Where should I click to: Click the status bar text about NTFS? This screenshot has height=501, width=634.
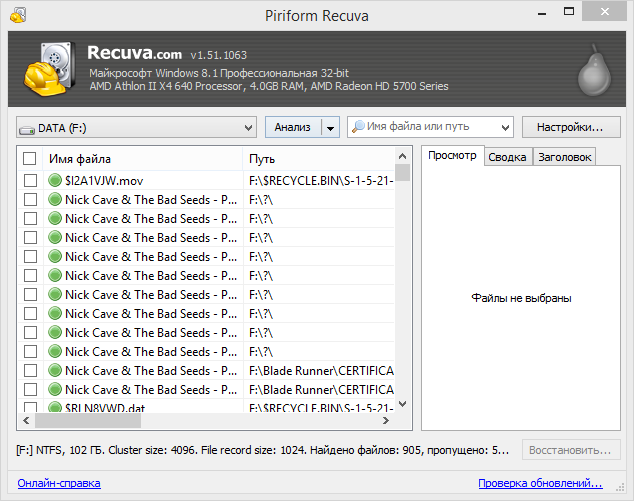point(262,450)
